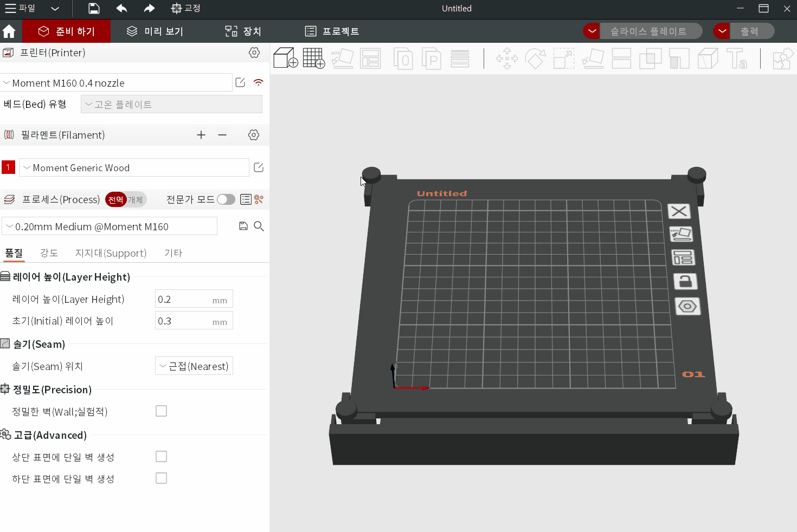797x532 pixels.
Task: Switch process scope to 개체
Action: pyautogui.click(x=136, y=199)
